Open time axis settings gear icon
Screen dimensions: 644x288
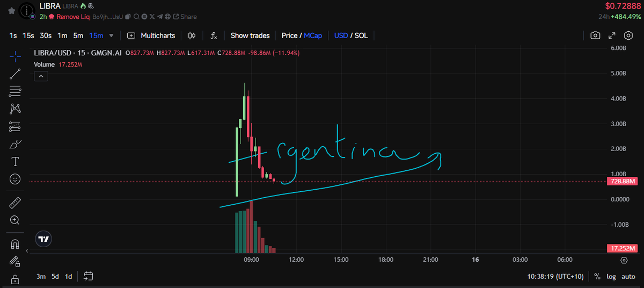pos(624,260)
